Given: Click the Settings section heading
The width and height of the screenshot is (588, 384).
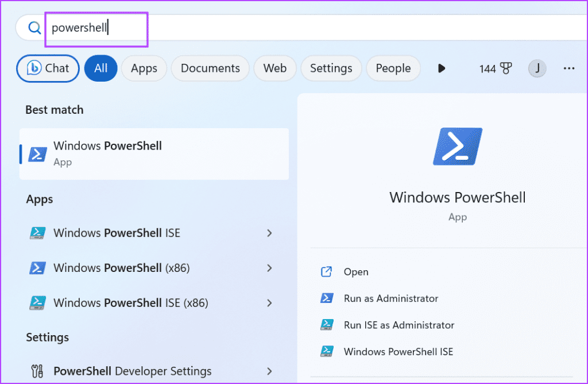Looking at the screenshot, I should 47,337.
